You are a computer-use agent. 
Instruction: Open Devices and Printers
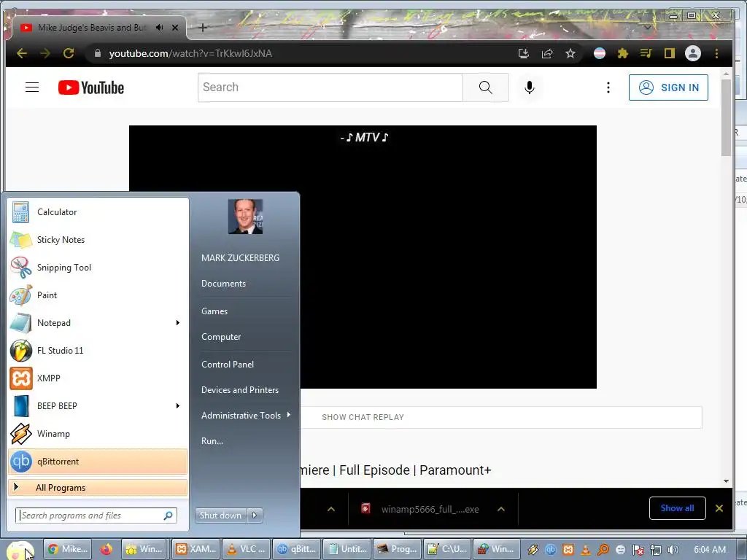point(239,390)
